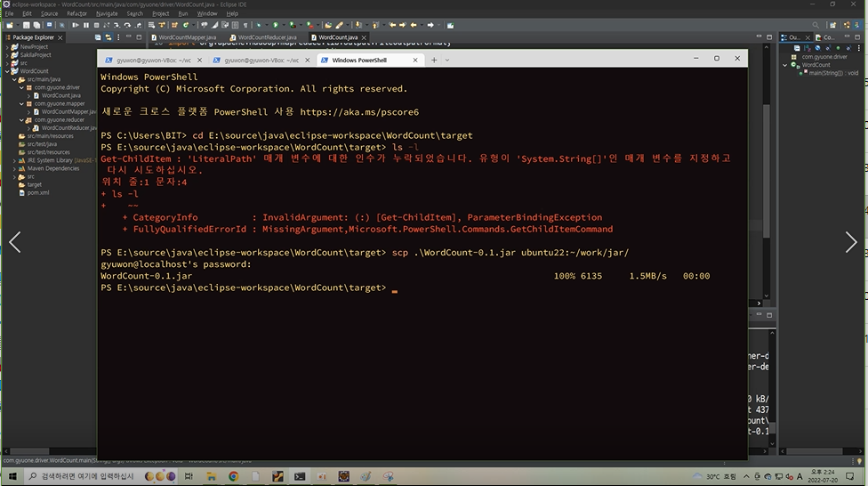Open the File menu in Eclipse
The width and height of the screenshot is (868, 486).
tap(10, 13)
